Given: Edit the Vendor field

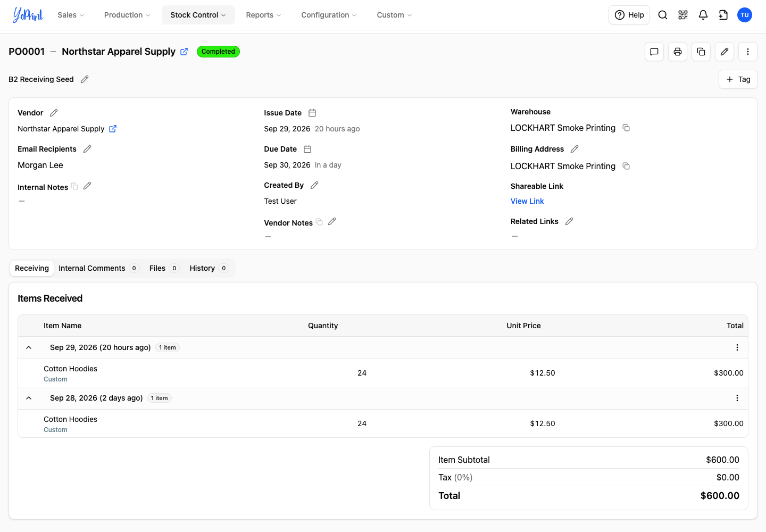Looking at the screenshot, I should (54, 113).
